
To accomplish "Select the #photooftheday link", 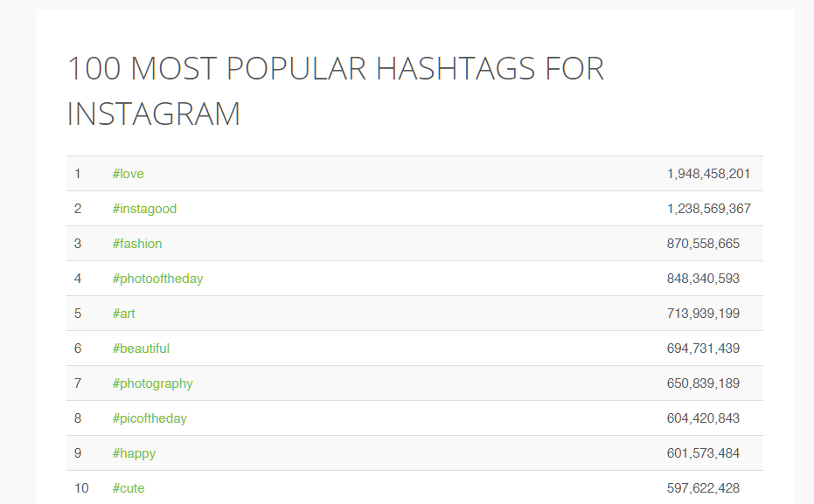I will click(157, 279).
